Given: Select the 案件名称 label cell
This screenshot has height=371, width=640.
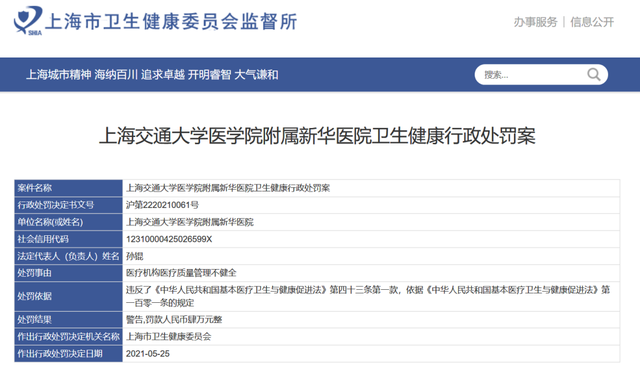Looking at the screenshot, I should 68,188.
